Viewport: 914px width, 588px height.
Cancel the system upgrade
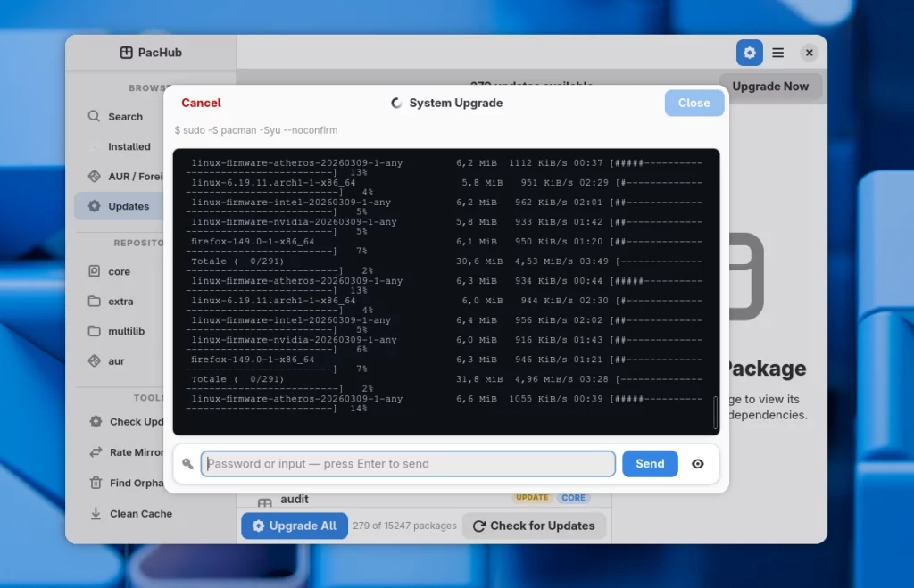[201, 103]
